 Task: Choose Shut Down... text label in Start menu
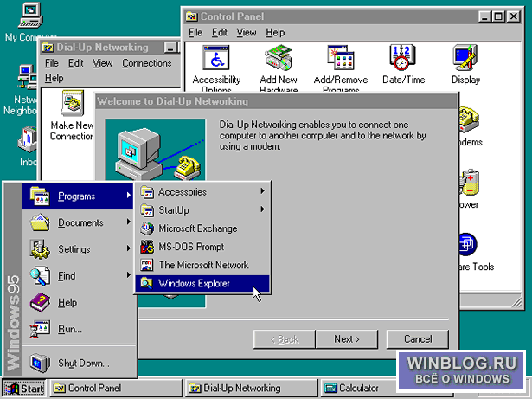pyautogui.click(x=83, y=364)
